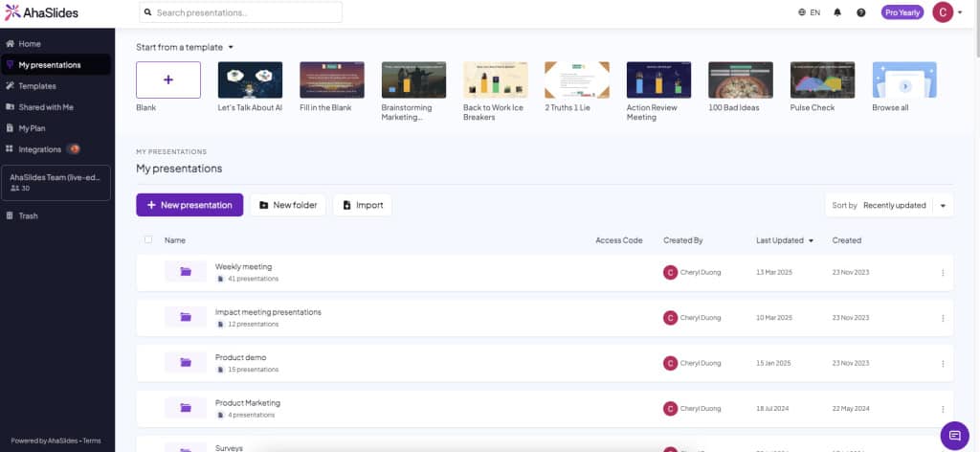The height and width of the screenshot is (452, 980).
Task: Open the account menu arrow beside avatar
Action: pos(960,12)
